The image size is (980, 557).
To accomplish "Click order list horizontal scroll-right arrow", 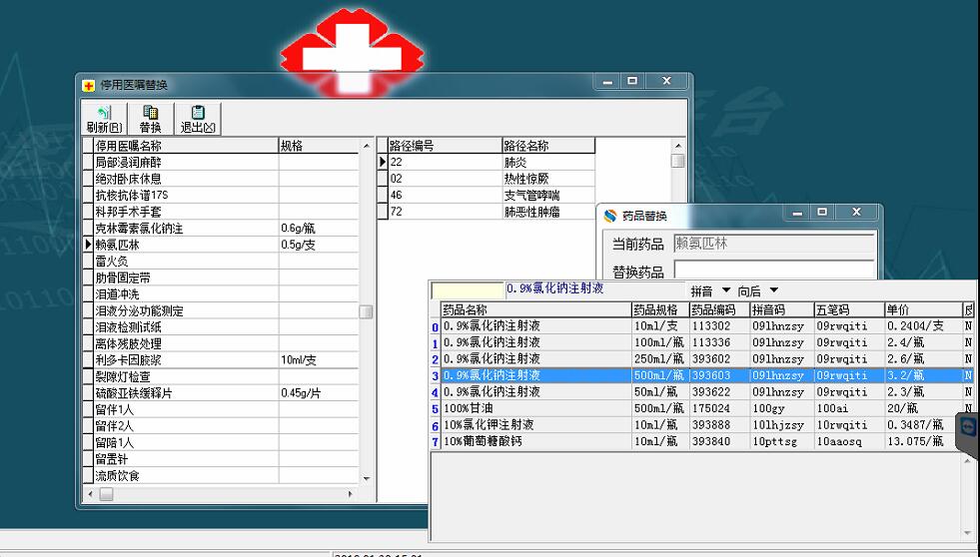I will [350, 494].
